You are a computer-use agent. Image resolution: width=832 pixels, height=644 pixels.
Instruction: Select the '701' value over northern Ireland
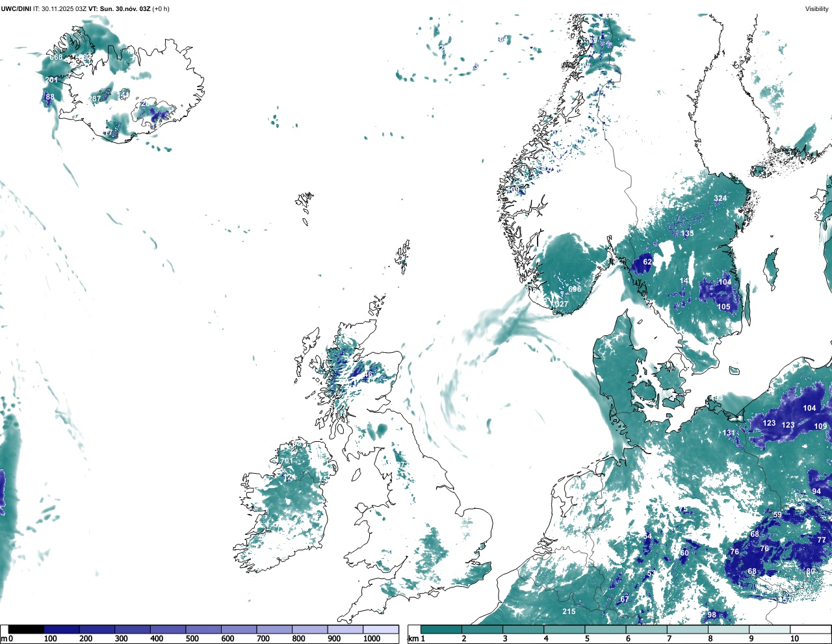click(x=287, y=461)
